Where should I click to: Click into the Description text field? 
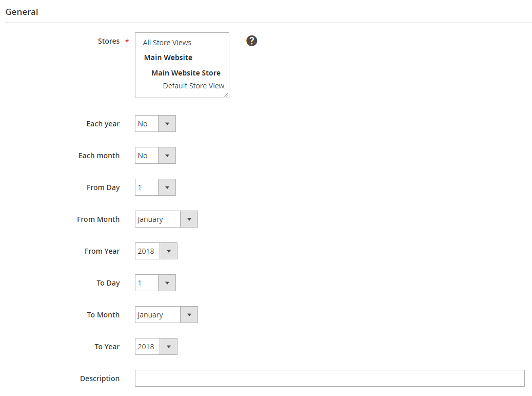point(329,379)
